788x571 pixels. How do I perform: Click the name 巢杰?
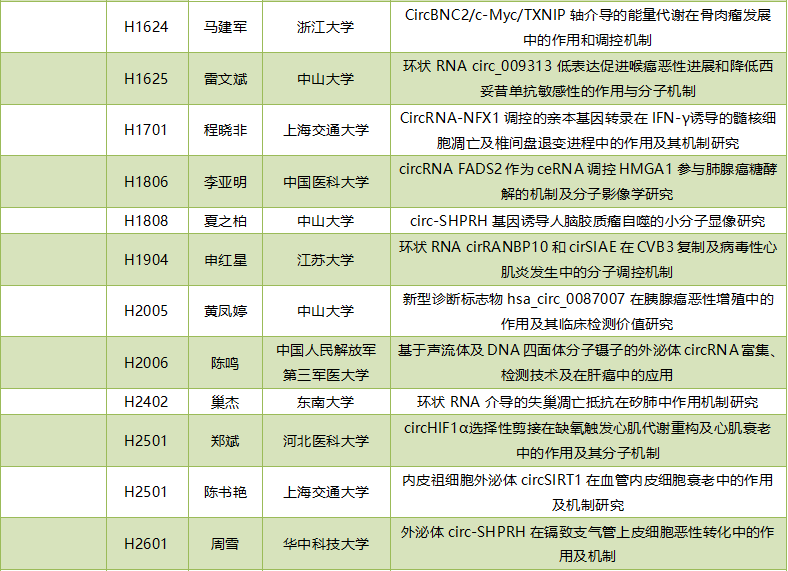coord(225,402)
